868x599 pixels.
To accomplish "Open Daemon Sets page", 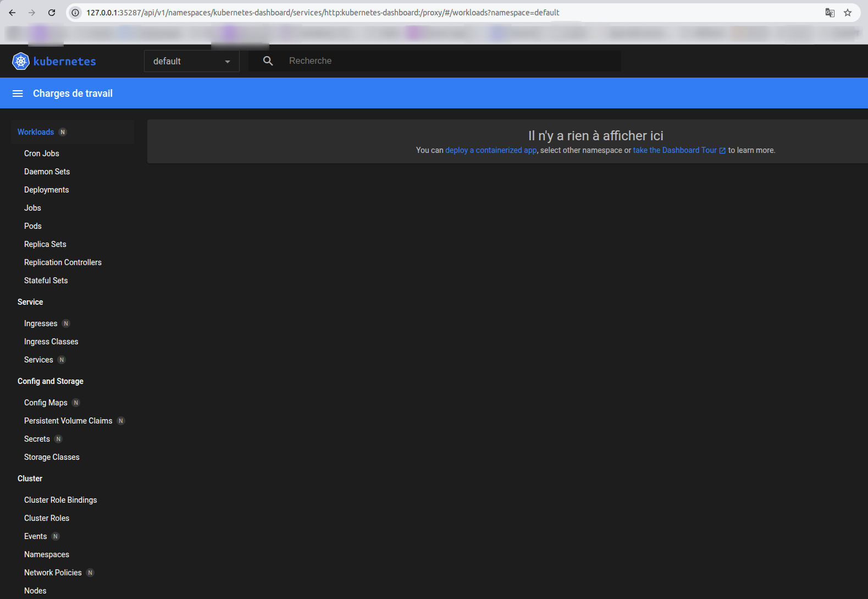I will tap(47, 172).
